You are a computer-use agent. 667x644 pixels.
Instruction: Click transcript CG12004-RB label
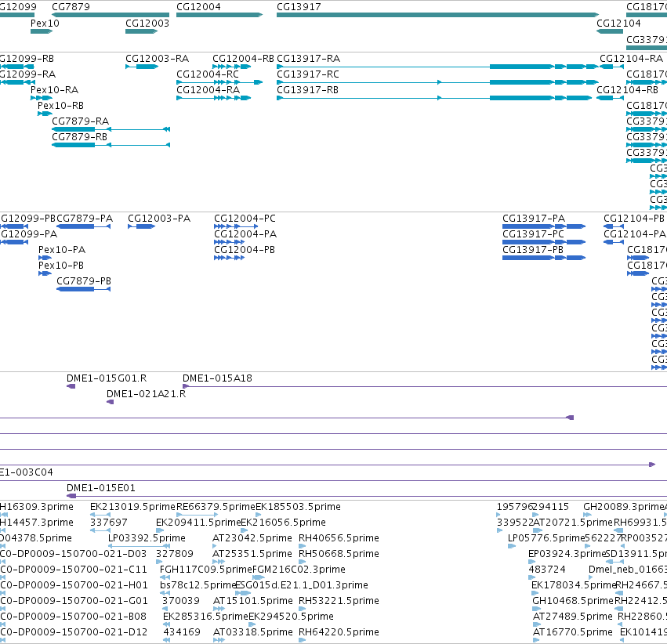pyautogui.click(x=243, y=59)
